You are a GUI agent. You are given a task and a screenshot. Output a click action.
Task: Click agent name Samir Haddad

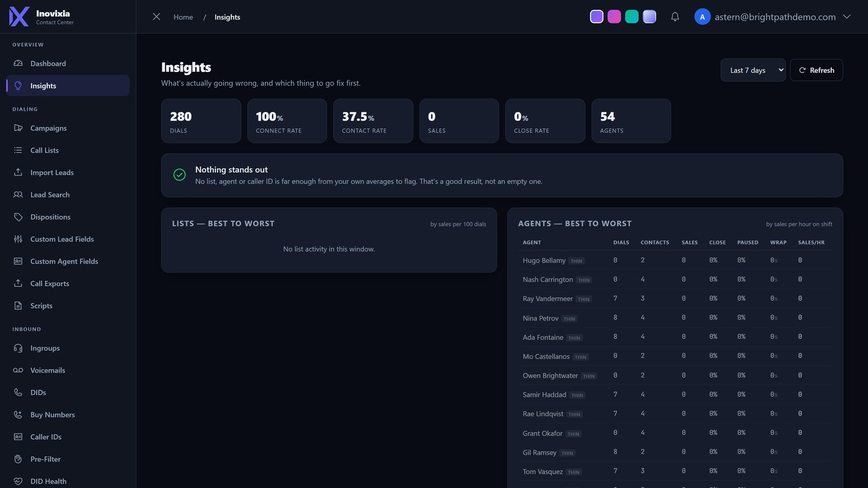545,395
